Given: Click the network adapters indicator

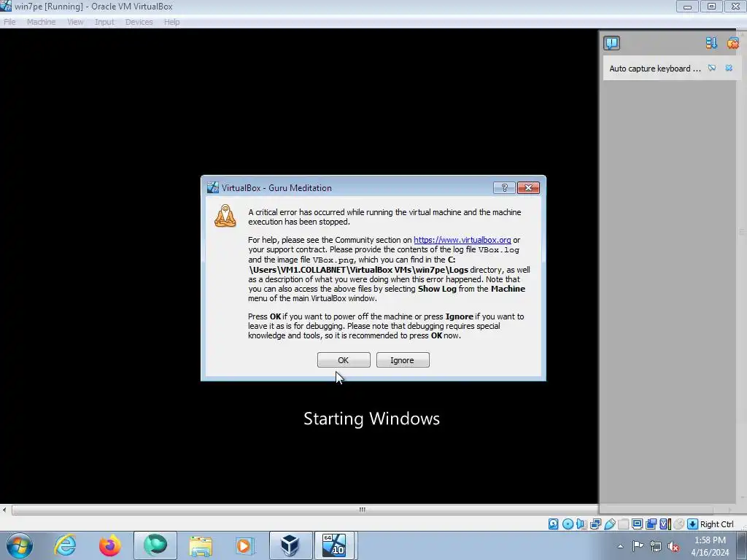Looking at the screenshot, I should 595,524.
